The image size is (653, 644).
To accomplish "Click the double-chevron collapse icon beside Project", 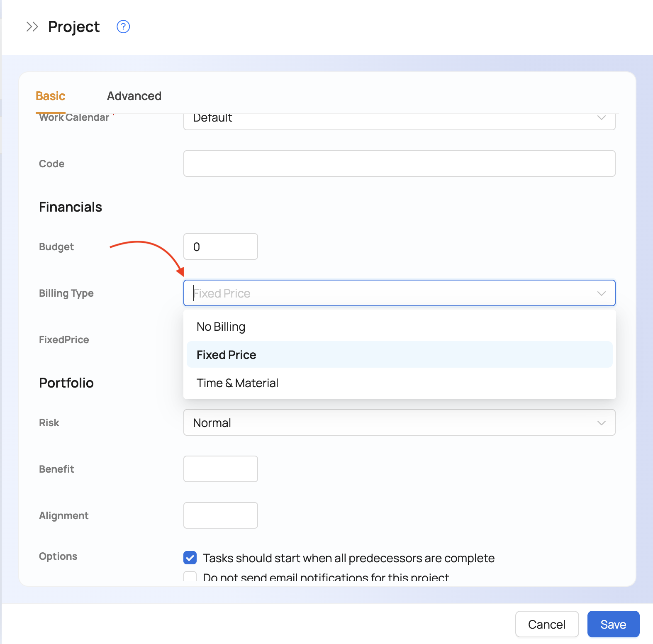I will point(32,27).
